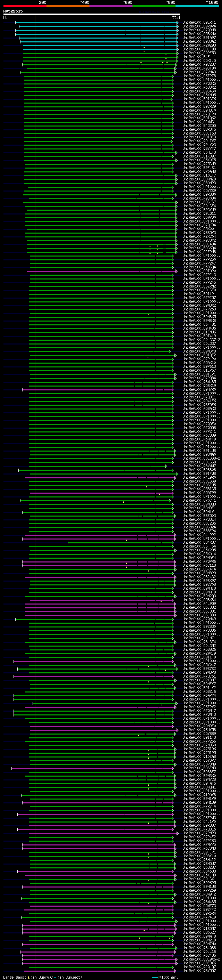Screen dimensions: 222x980
Task: Click the green ~80% identity legend bar
Action: (x=154, y=6)
